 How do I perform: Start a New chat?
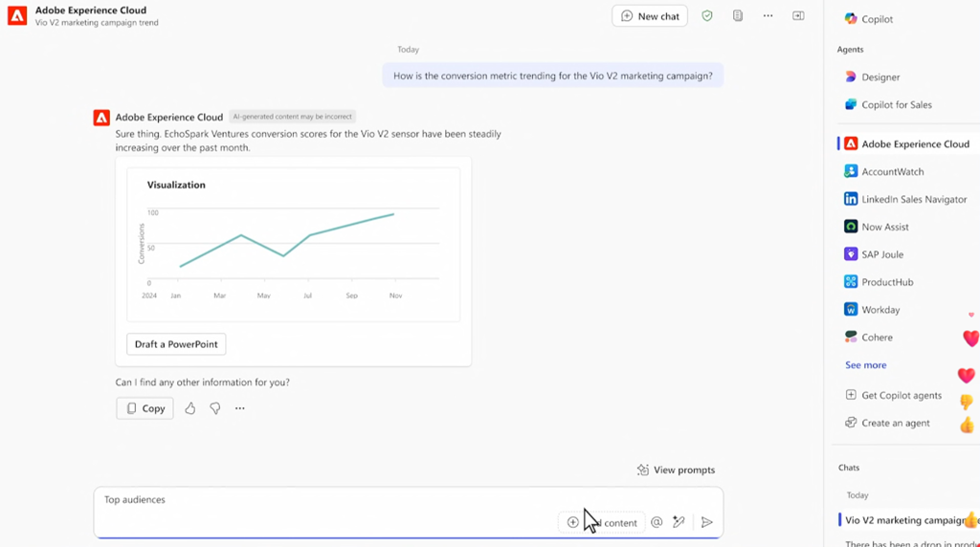pyautogui.click(x=650, y=16)
